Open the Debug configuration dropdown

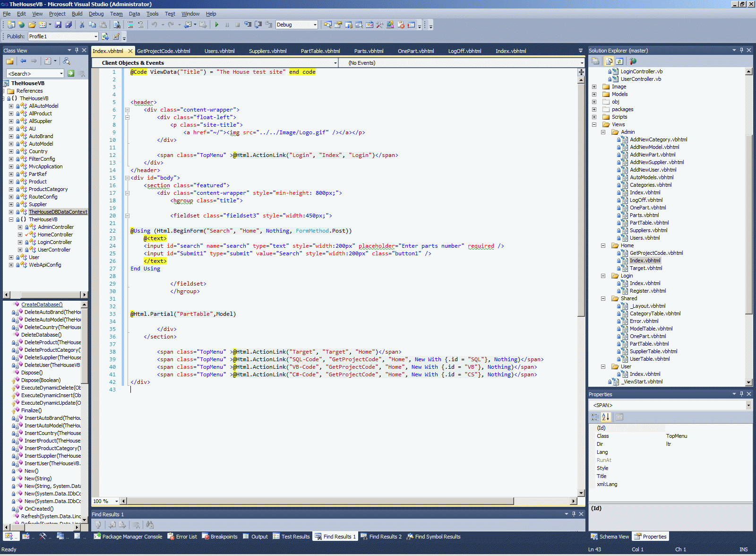coord(315,25)
